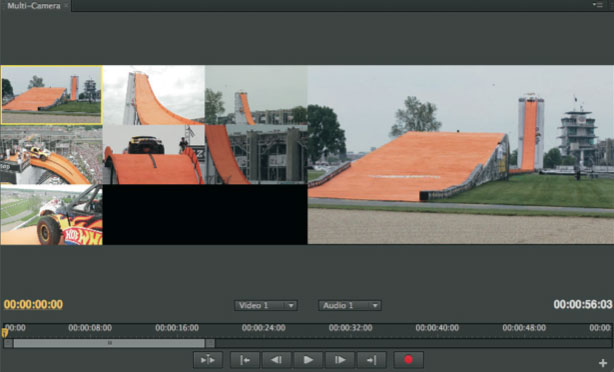Screen dimensions: 614x372
Task: Select the Hot Wheels truck close-up camera
Action: click(x=52, y=215)
